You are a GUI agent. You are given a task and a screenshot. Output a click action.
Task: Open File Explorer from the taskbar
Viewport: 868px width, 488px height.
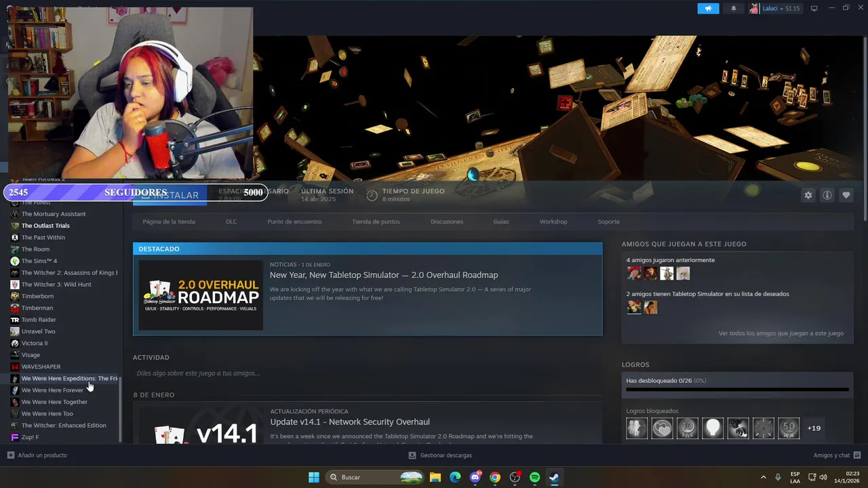[435, 477]
